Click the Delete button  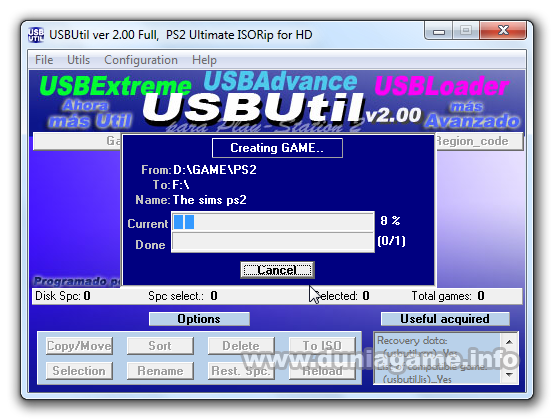[x=241, y=345]
